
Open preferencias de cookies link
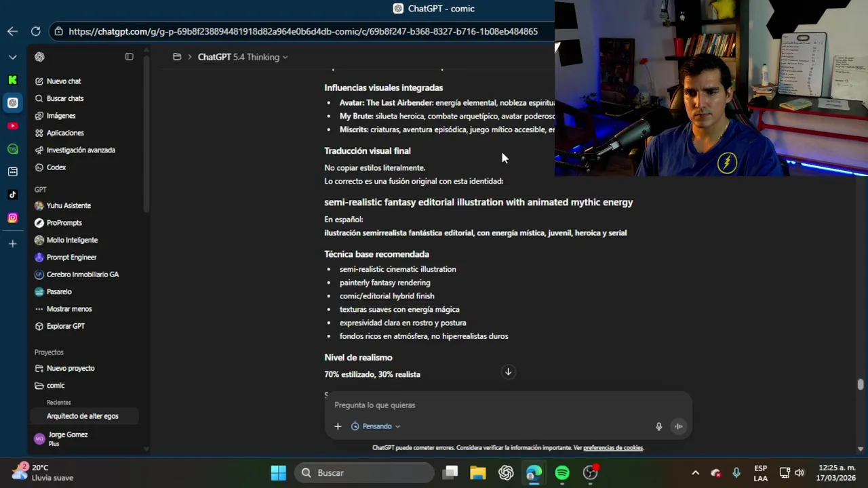point(613,448)
